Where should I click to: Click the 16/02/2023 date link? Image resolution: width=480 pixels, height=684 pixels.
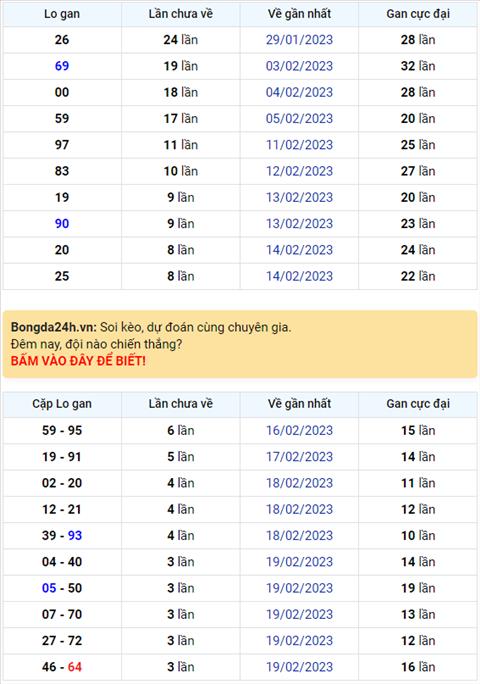pos(299,431)
